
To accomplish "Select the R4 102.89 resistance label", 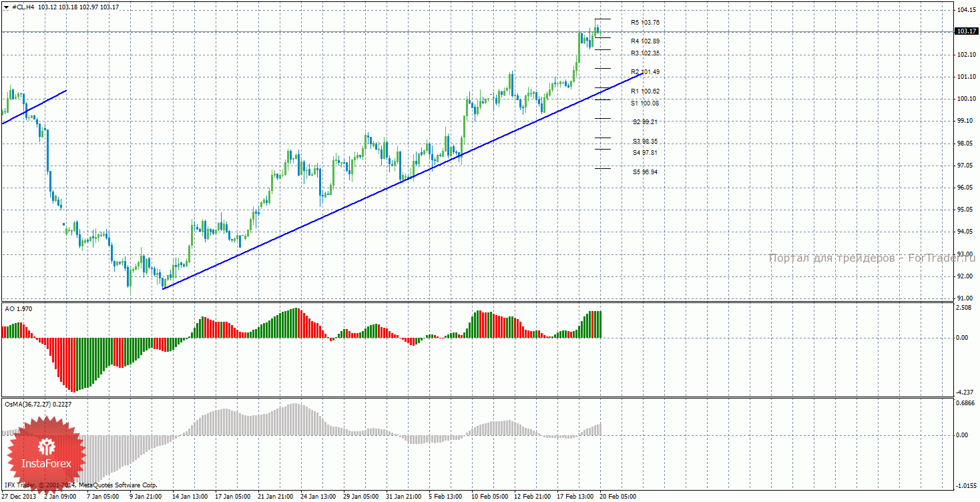I will click(x=645, y=41).
